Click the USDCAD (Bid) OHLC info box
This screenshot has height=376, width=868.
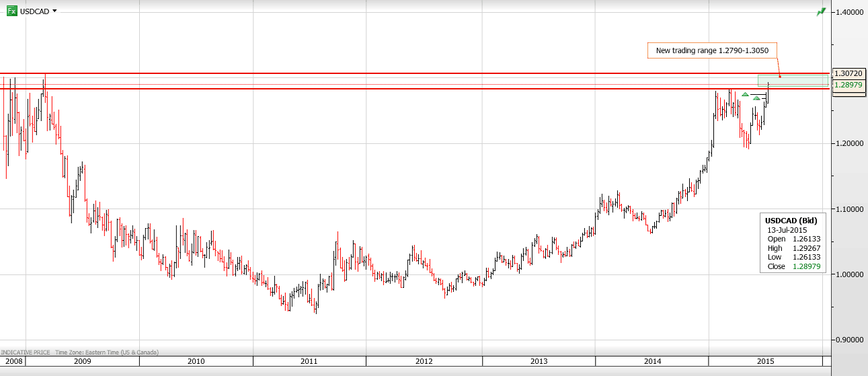coord(792,243)
